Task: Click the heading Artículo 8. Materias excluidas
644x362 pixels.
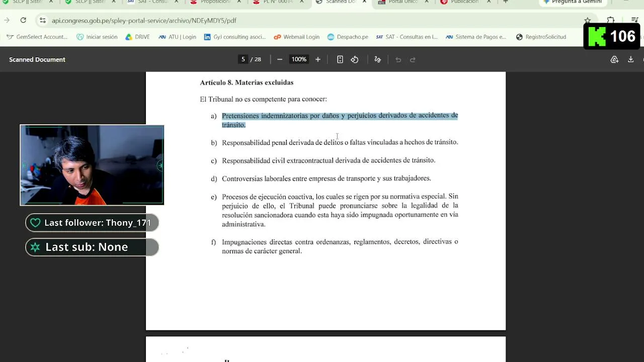Action: [247, 82]
